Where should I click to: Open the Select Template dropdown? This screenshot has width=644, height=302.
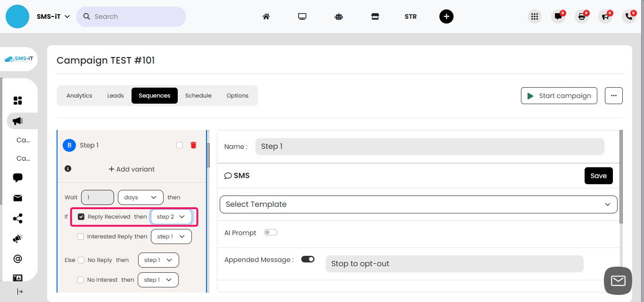418,204
